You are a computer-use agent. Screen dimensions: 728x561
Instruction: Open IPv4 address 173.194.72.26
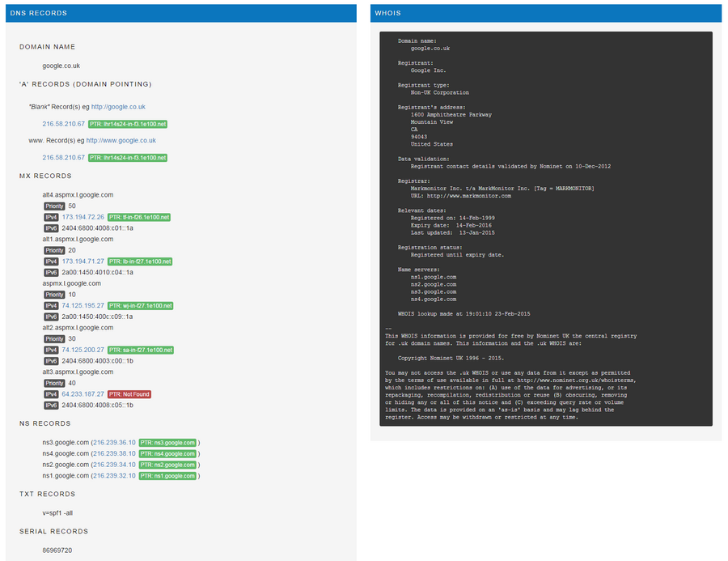[x=83, y=217]
